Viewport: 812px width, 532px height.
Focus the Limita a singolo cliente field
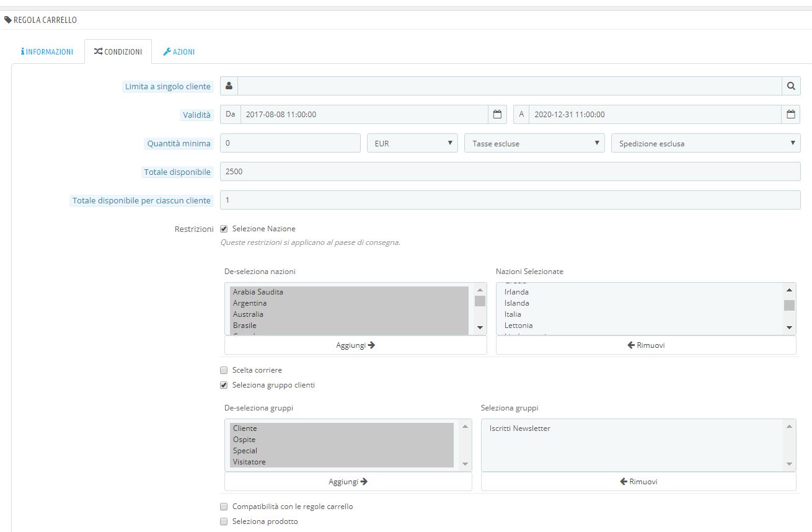510,86
